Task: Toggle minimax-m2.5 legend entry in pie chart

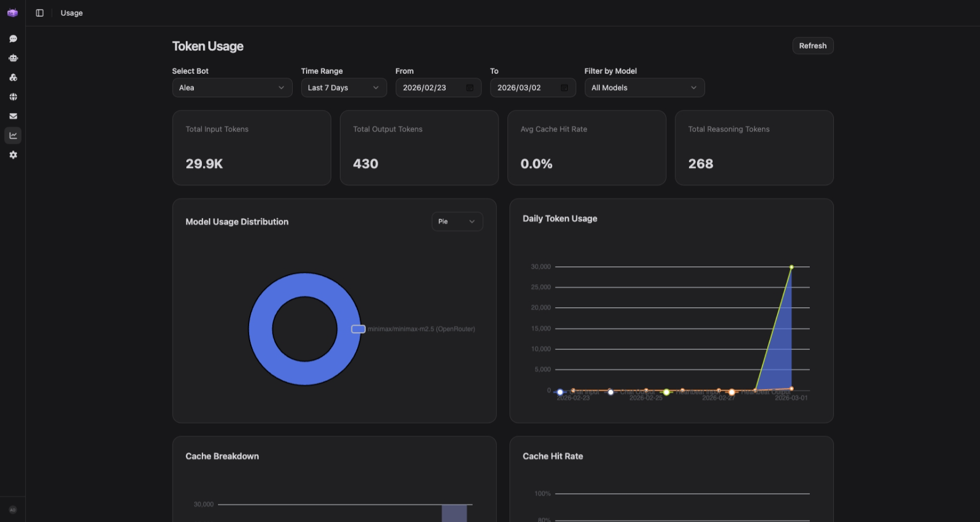Action: coord(358,329)
